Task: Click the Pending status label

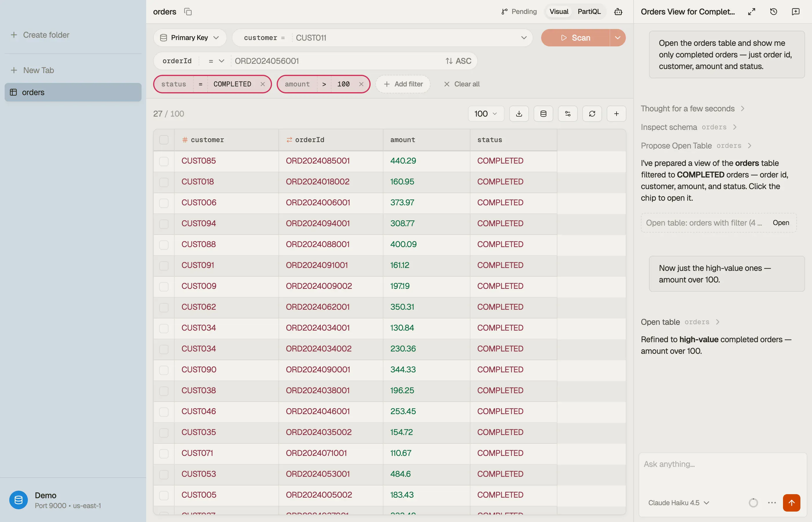Action: 524,12
